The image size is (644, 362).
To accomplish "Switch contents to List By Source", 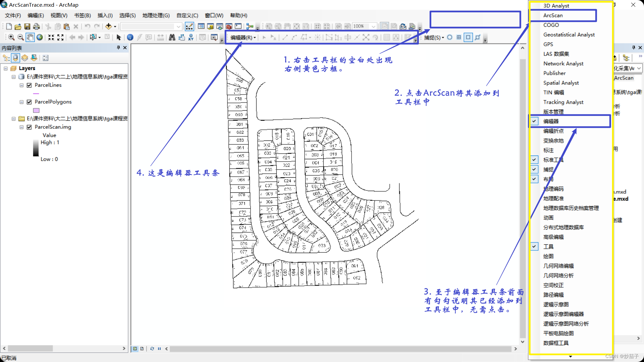I will pos(15,58).
